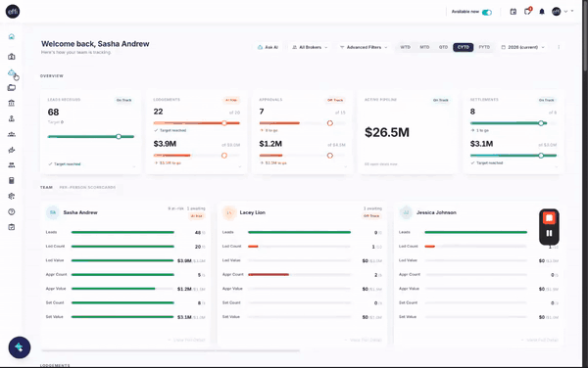Click the $26.5M active pipeline value

387,132
